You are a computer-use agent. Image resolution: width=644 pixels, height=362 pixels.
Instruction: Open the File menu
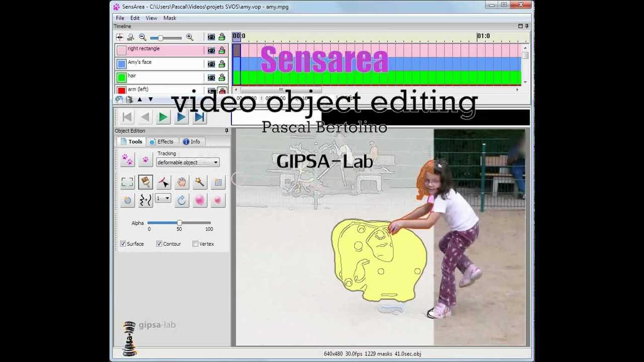pos(120,18)
